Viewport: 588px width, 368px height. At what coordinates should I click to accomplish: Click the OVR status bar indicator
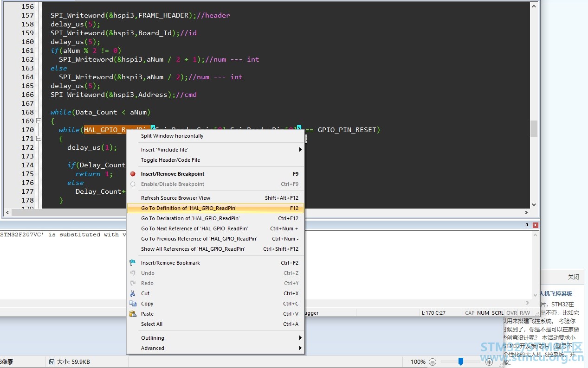pos(511,313)
